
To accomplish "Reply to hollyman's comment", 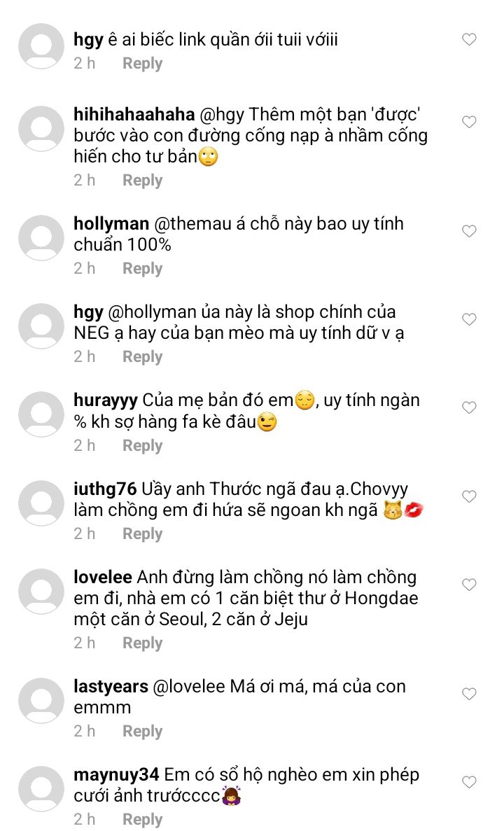I will coord(142,268).
